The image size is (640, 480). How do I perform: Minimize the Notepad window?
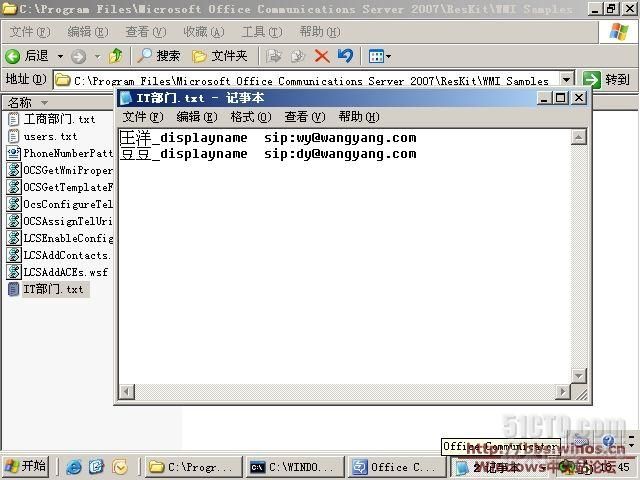tap(544, 98)
